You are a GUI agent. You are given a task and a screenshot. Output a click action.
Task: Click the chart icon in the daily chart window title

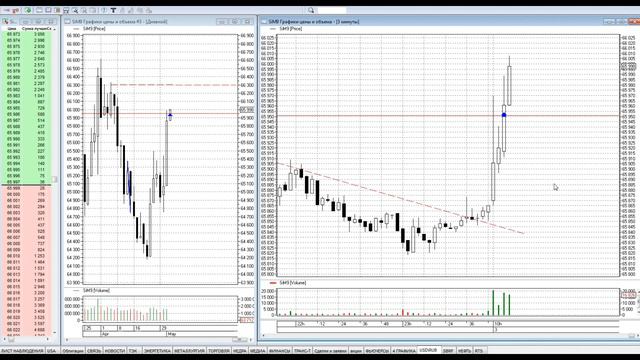point(68,21)
